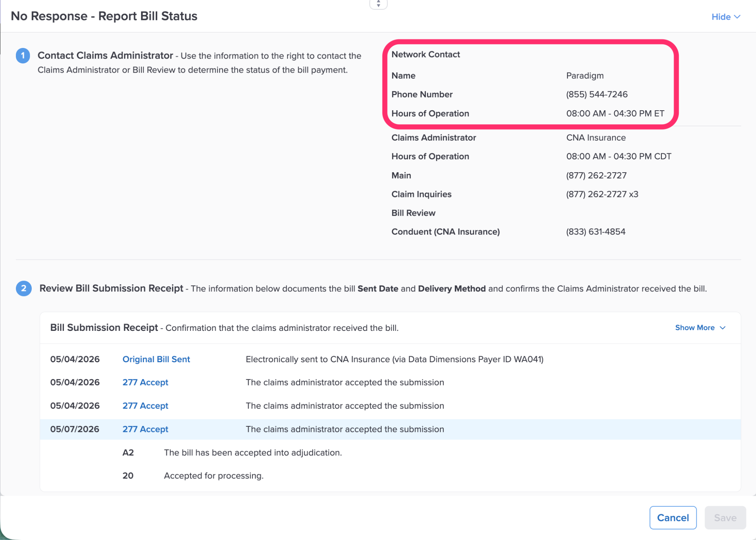756x540 pixels.
Task: Click the Electronically sent to CNA Insurance text
Action: click(395, 359)
